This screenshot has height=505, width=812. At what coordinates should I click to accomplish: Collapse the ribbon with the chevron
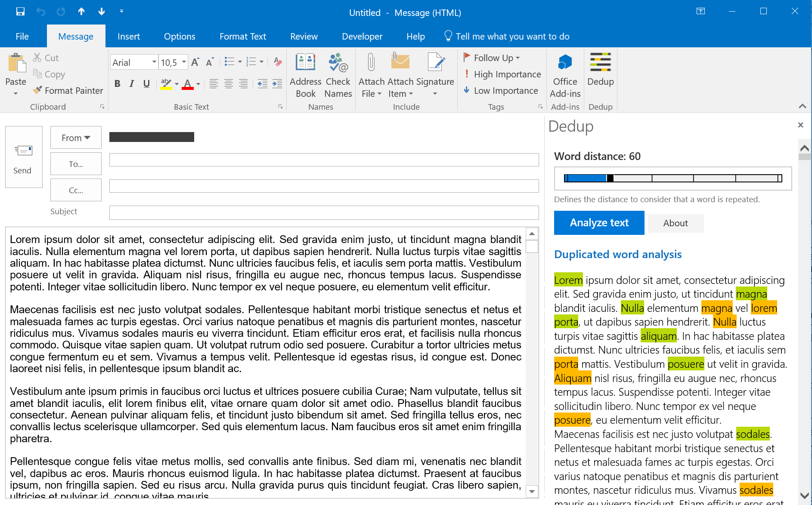[x=802, y=106]
